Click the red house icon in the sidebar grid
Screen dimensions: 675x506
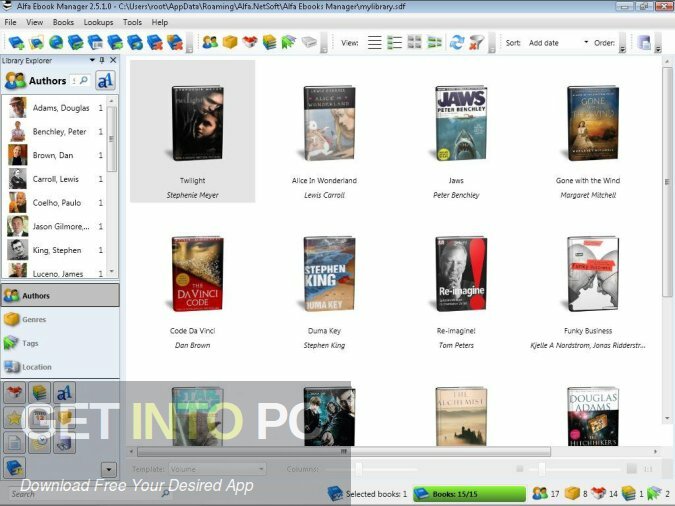click(x=15, y=392)
